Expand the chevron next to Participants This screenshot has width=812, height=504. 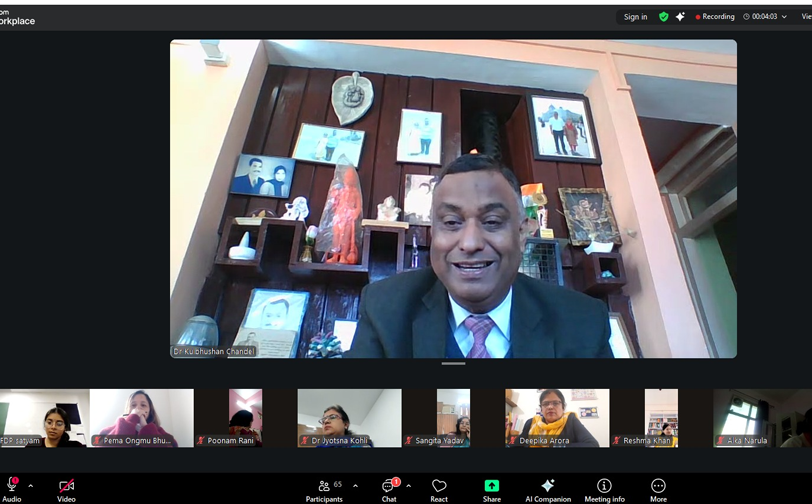pyautogui.click(x=355, y=486)
